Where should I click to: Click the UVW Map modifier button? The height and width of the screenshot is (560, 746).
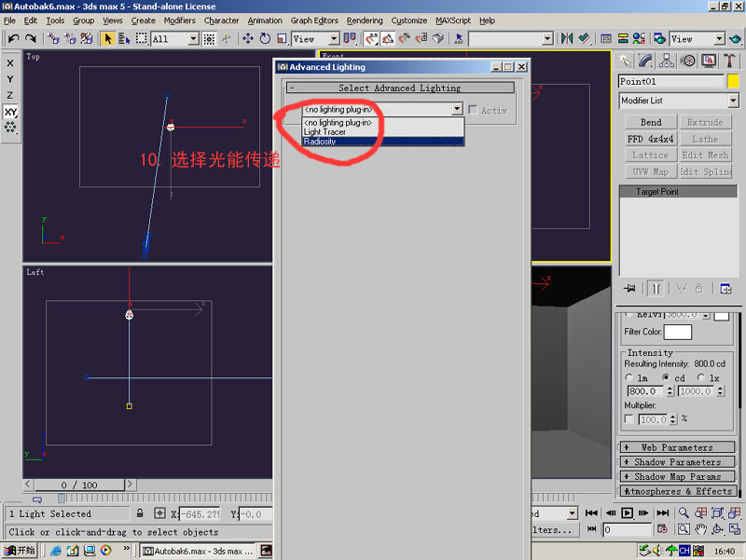pyautogui.click(x=650, y=171)
